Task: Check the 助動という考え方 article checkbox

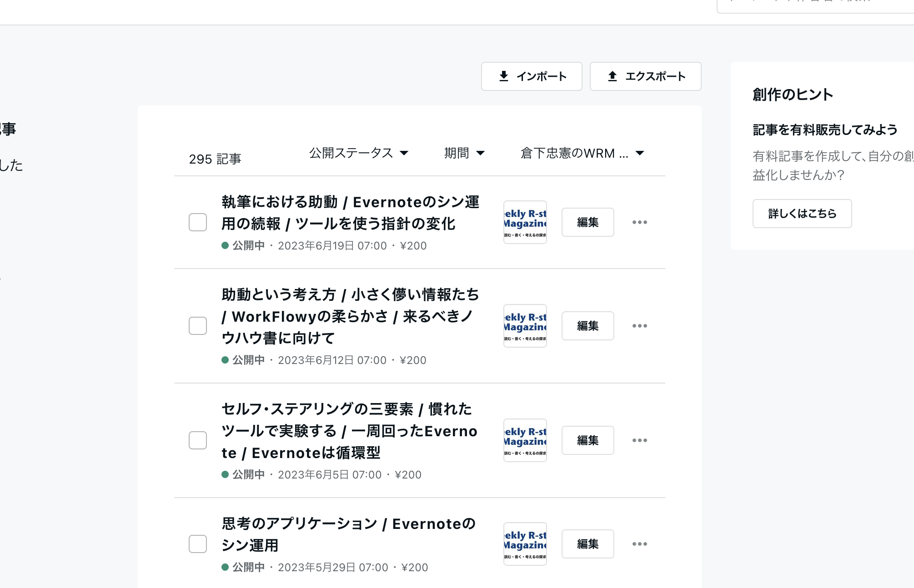Action: pyautogui.click(x=197, y=326)
